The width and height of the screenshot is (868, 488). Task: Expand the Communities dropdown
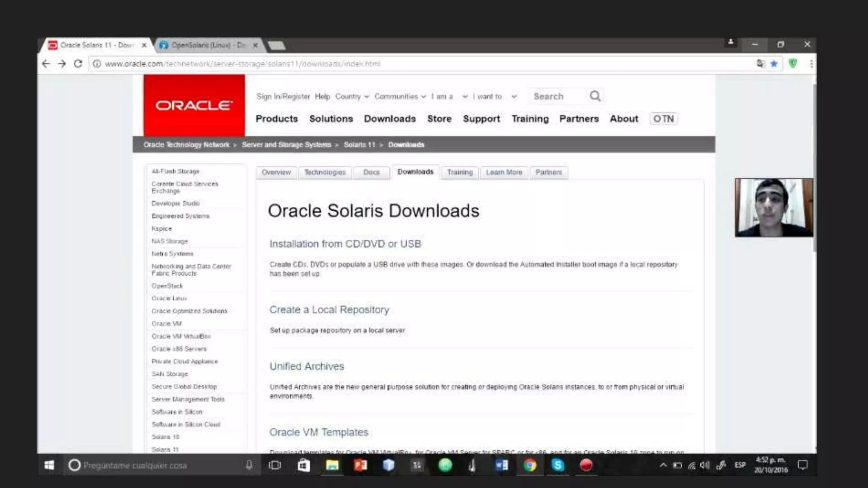pyautogui.click(x=400, y=97)
